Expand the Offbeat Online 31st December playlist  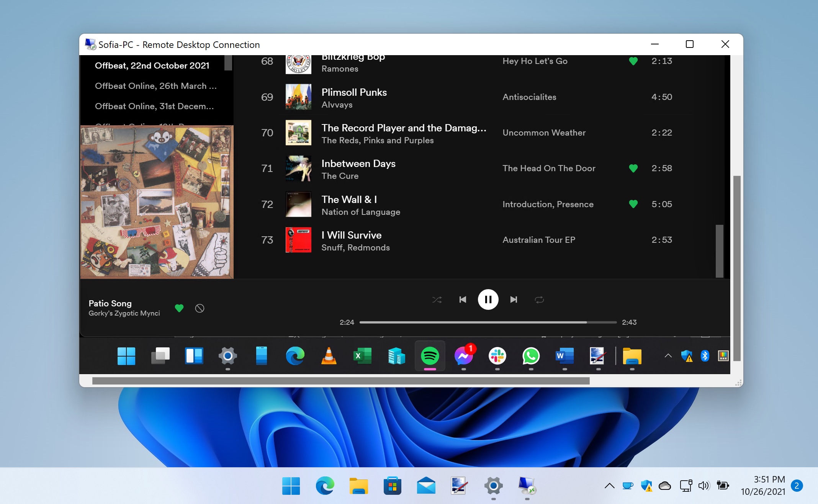click(x=155, y=106)
